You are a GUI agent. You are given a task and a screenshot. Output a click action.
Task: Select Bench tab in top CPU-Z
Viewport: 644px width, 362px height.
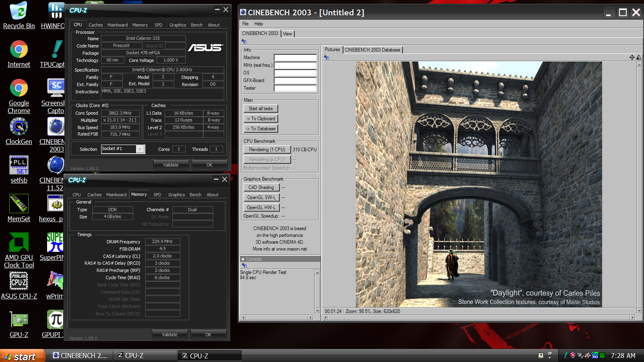(196, 25)
